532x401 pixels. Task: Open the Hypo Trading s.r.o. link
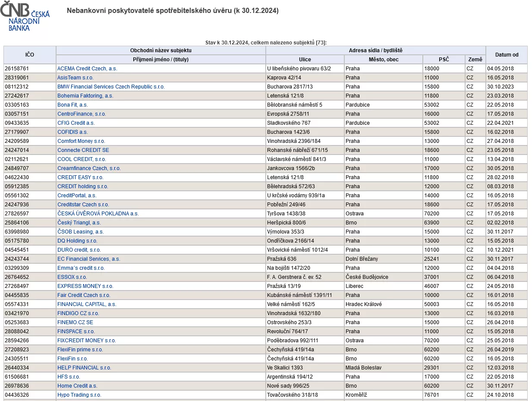tap(79, 395)
